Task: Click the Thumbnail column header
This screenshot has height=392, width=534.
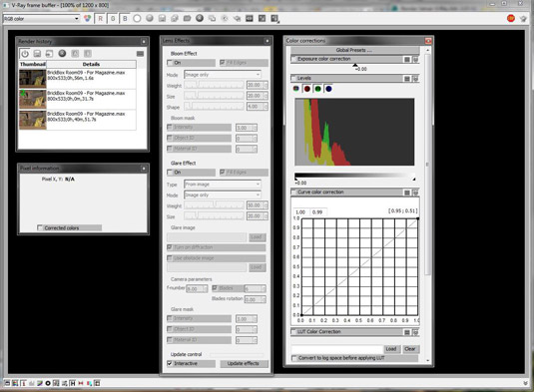Action: pyautogui.click(x=32, y=64)
